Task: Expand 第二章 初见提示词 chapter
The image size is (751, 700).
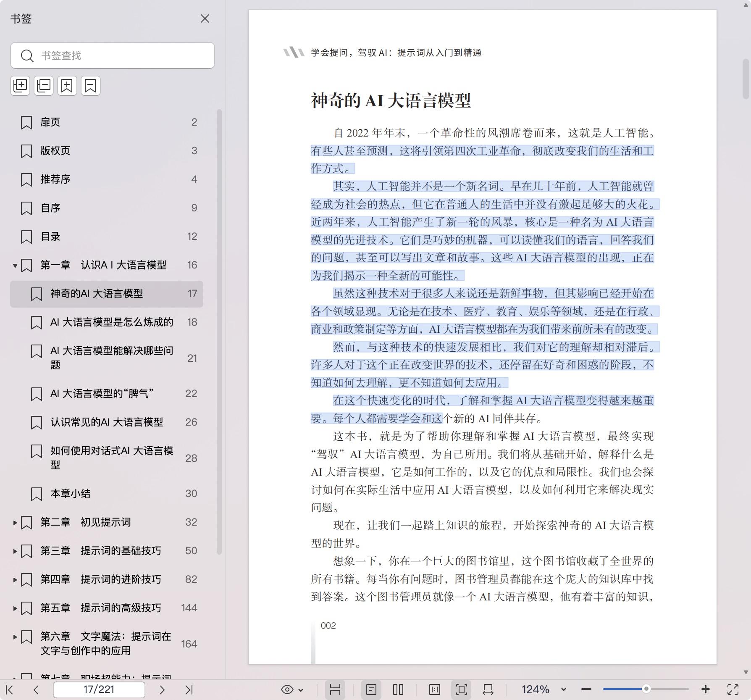Action: (15, 522)
